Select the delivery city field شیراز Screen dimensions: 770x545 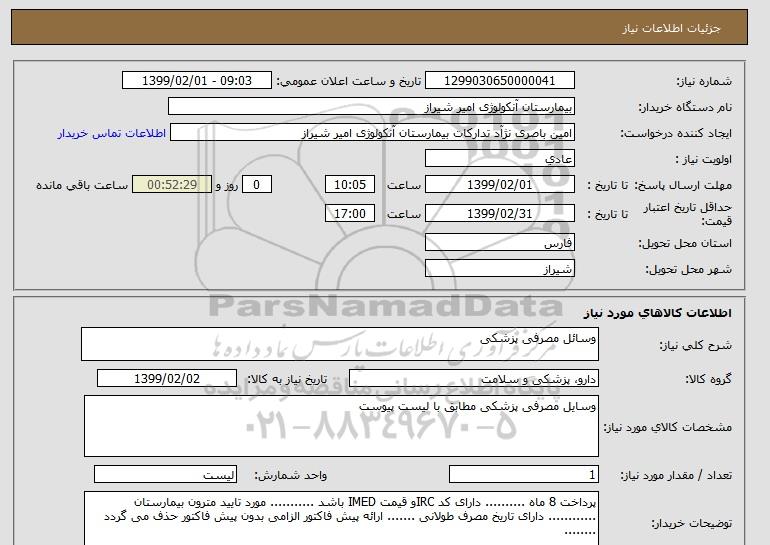(x=499, y=269)
